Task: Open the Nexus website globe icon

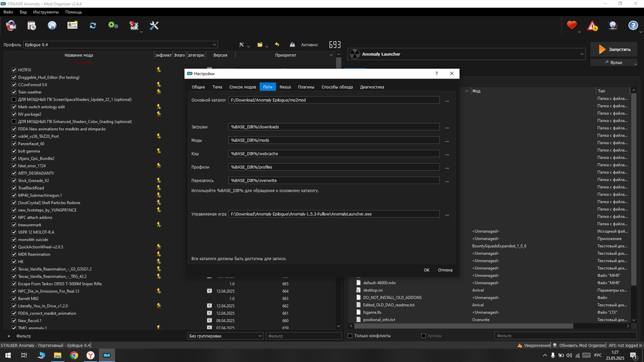Action: [52, 26]
